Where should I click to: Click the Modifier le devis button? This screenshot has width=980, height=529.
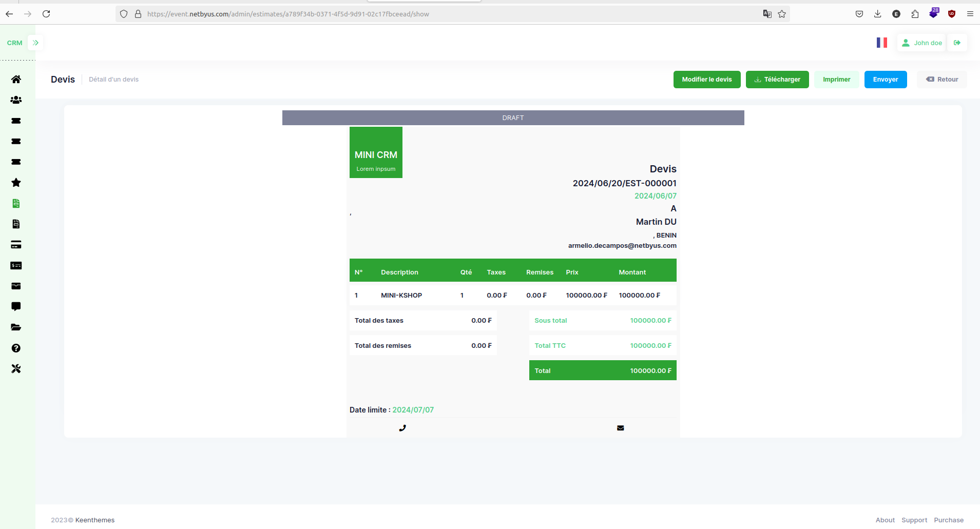click(707, 80)
